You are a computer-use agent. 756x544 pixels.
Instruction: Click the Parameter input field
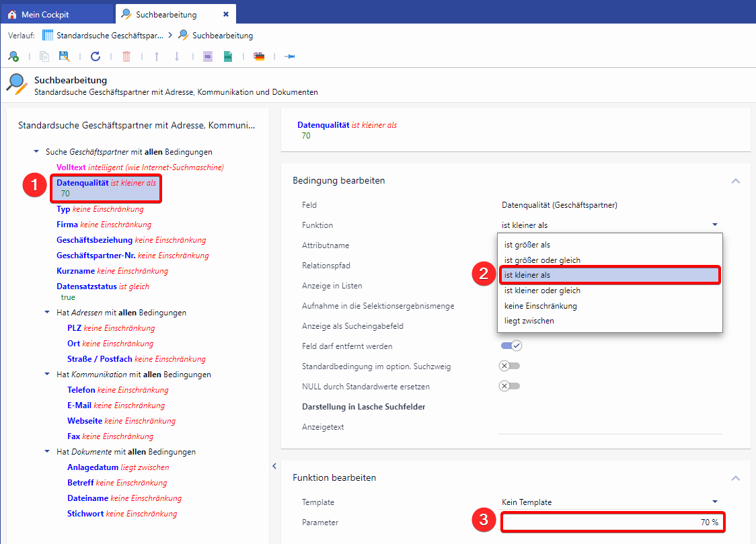pyautogui.click(x=612, y=522)
